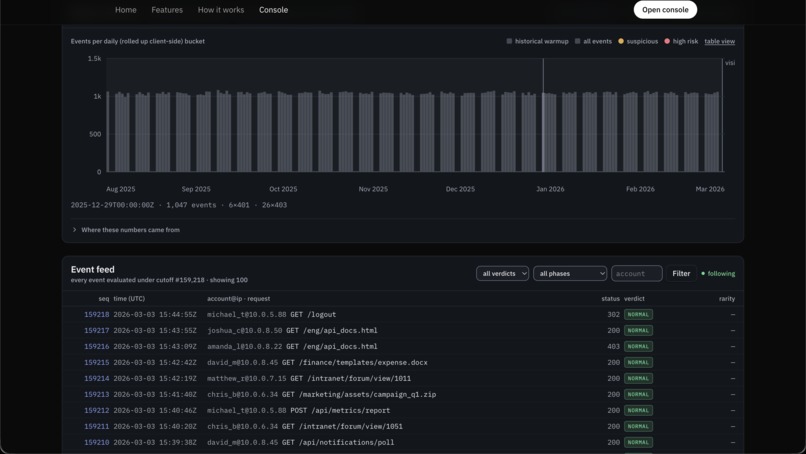Image resolution: width=806 pixels, height=454 pixels.
Task: Open event seq 159214
Action: 97,378
